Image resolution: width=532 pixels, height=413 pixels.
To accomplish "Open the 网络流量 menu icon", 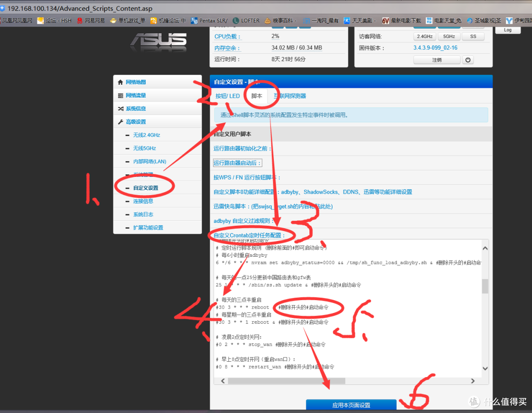I will 120,95.
